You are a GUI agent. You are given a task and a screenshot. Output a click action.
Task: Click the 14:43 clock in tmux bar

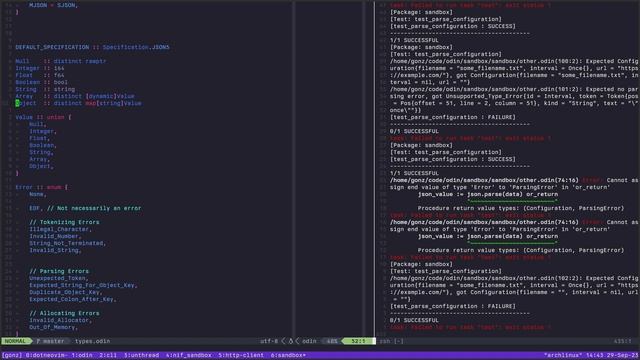594,355
